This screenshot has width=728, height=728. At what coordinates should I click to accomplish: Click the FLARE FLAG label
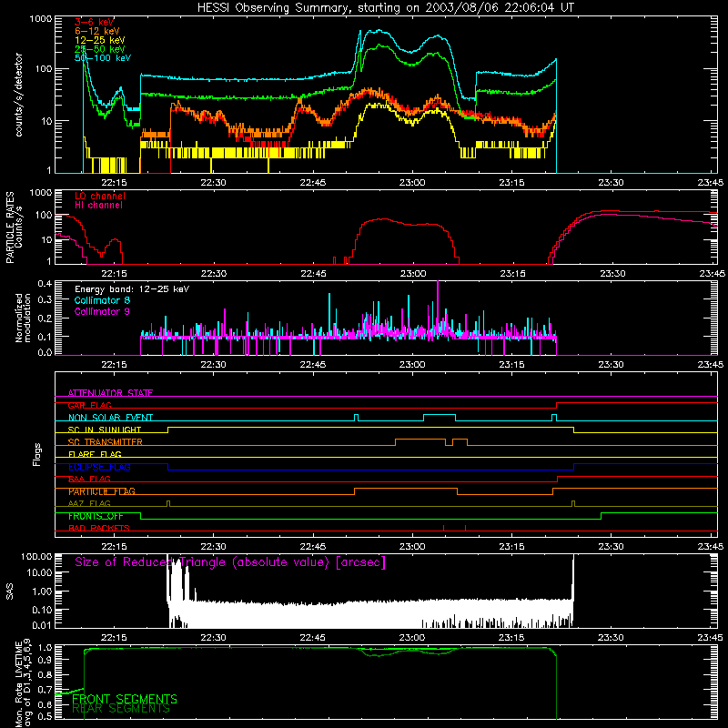pos(95,454)
